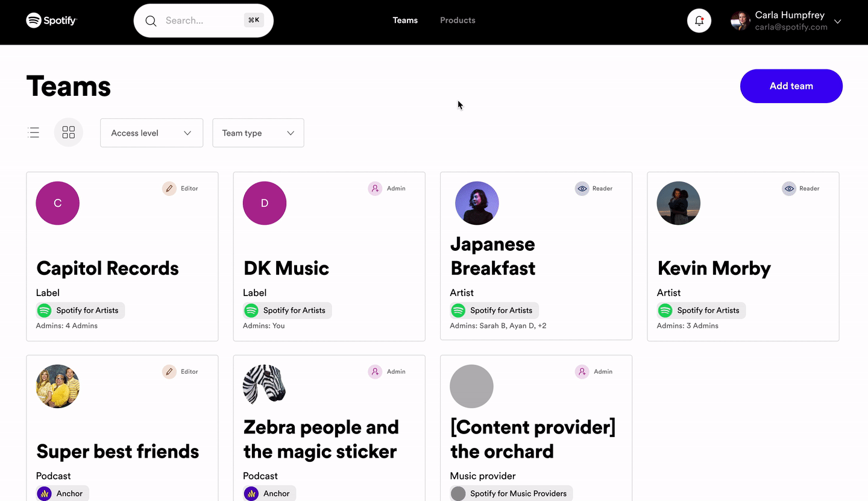Open the DK Music team title
The image size is (868, 501).
(x=286, y=268)
